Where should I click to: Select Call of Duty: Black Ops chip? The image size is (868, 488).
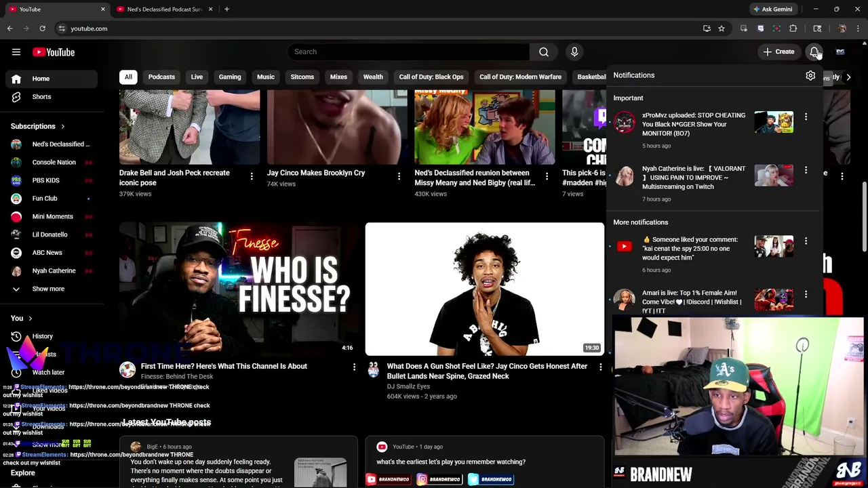click(x=431, y=77)
